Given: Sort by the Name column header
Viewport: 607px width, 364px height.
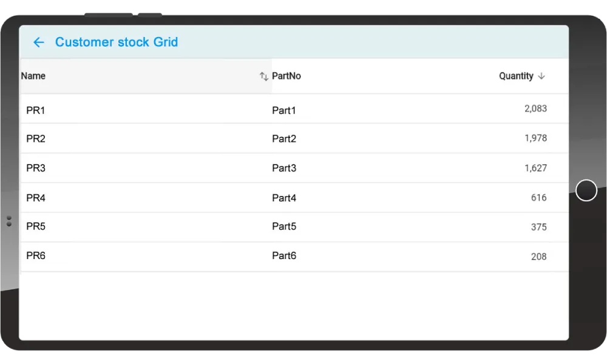Looking at the screenshot, I should (x=33, y=76).
